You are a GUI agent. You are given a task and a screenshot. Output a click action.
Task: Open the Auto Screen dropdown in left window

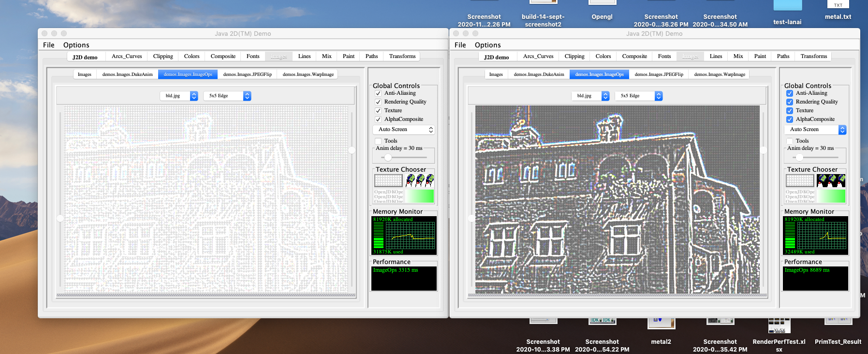(x=403, y=130)
